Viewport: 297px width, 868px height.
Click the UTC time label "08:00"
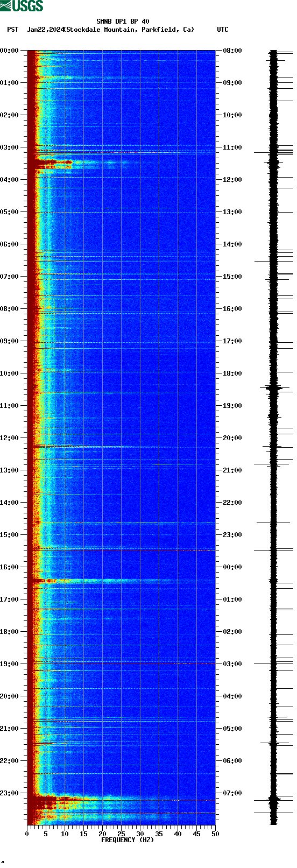(x=232, y=51)
